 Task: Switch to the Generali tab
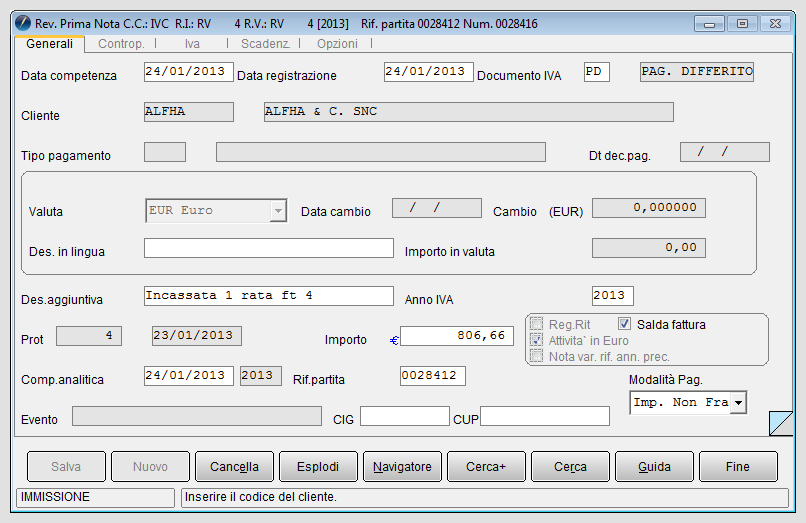tap(49, 44)
